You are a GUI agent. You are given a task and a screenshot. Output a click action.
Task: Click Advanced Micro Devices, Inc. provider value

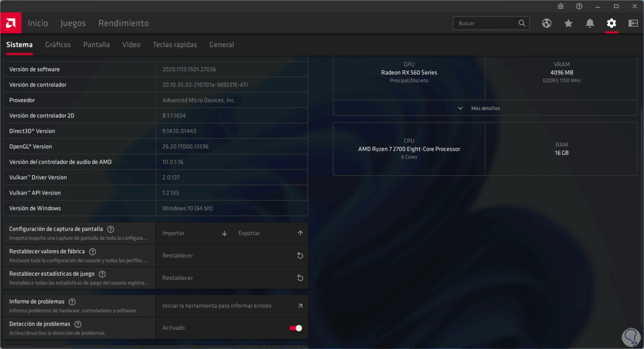[x=199, y=100]
